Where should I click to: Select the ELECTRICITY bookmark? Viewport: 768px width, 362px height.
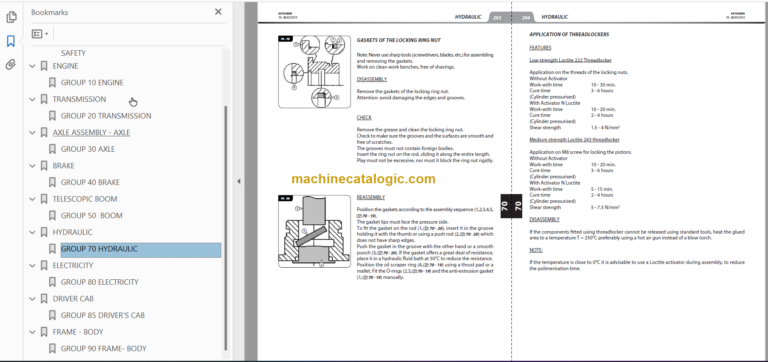tap(72, 265)
